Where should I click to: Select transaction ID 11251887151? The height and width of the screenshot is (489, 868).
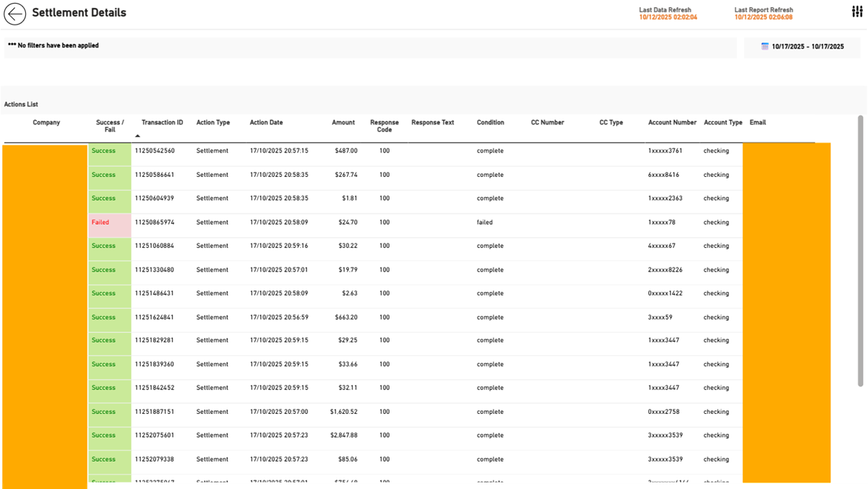(155, 412)
